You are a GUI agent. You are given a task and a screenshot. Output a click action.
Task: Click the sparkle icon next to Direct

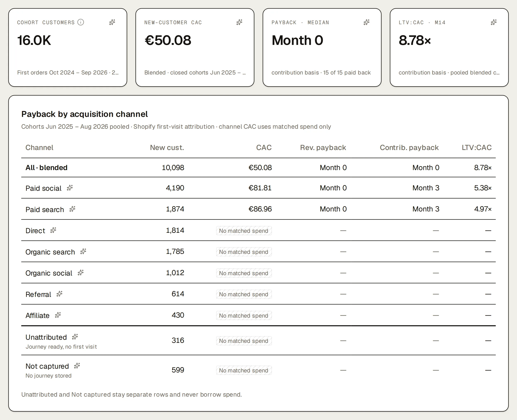coord(53,230)
